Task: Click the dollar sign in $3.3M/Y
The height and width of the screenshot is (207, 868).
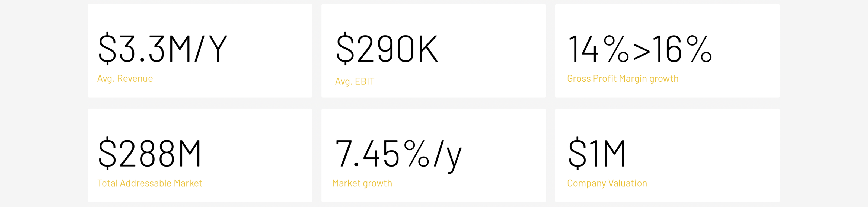Action: [x=107, y=49]
